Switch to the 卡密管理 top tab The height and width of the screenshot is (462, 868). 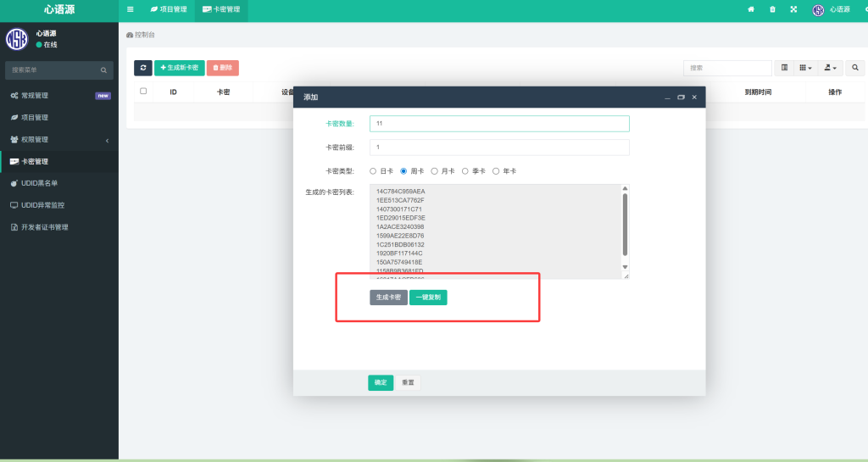coord(221,9)
